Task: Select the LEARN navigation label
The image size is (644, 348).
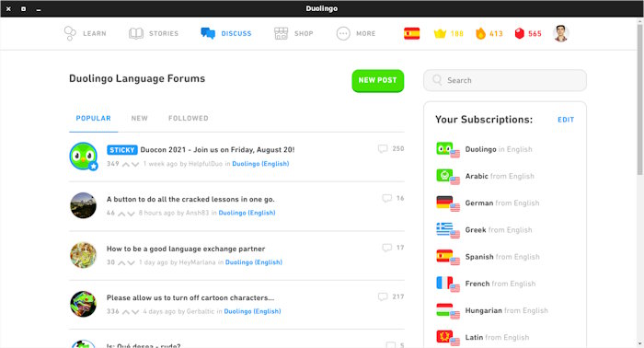Action: (x=95, y=34)
